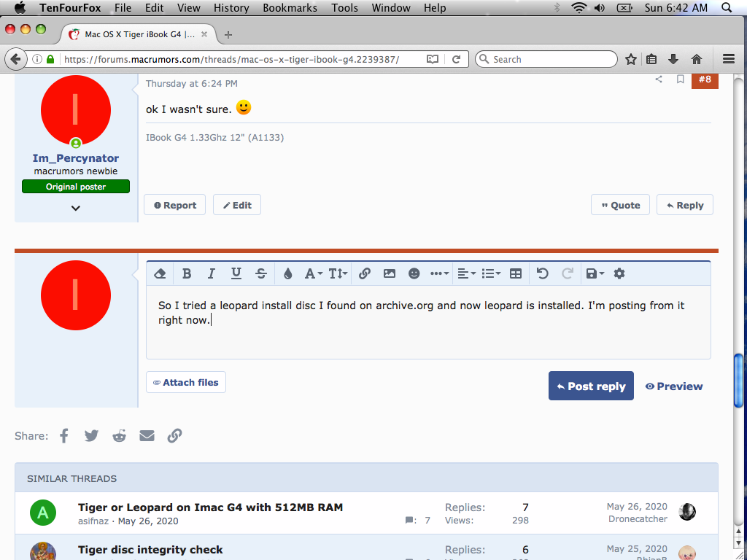The height and width of the screenshot is (560, 747).
Task: Share thread on Reddit
Action: (x=119, y=436)
